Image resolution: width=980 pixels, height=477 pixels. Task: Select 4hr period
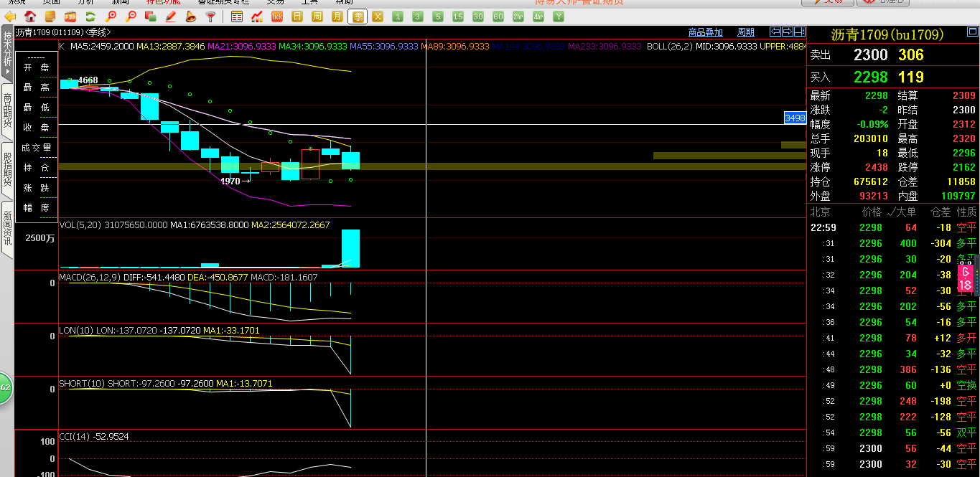point(538,16)
